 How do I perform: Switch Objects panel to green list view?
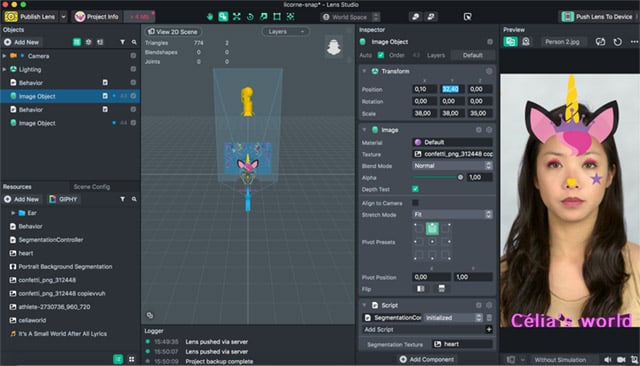point(77,42)
